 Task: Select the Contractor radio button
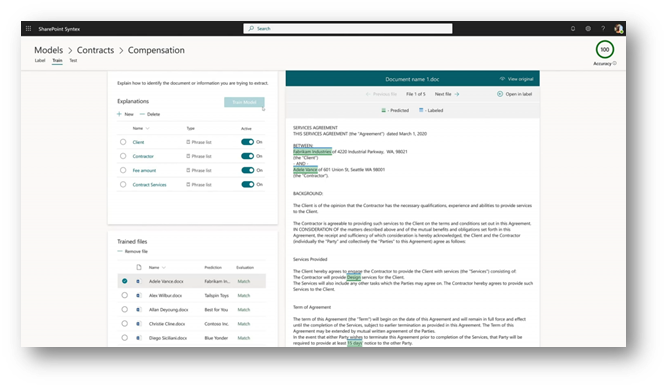(123, 156)
